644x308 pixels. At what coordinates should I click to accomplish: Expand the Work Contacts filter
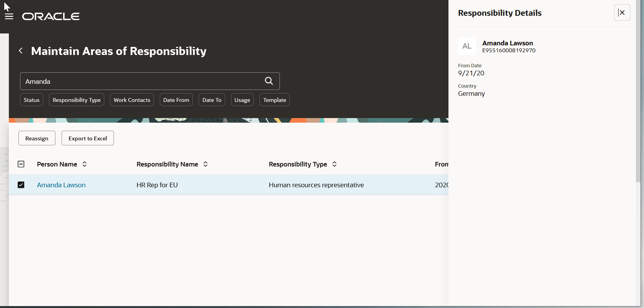pos(132,100)
